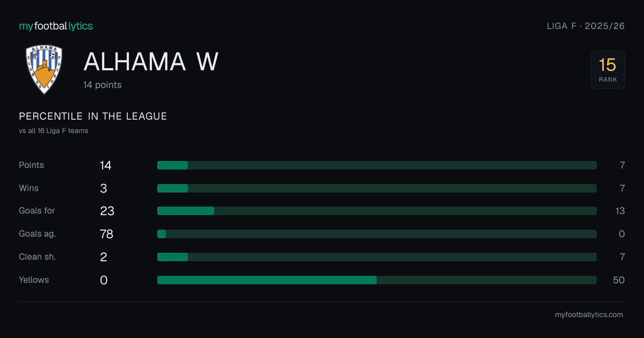Select the Yellows percentile bar
The image size is (644, 338).
(x=377, y=280)
